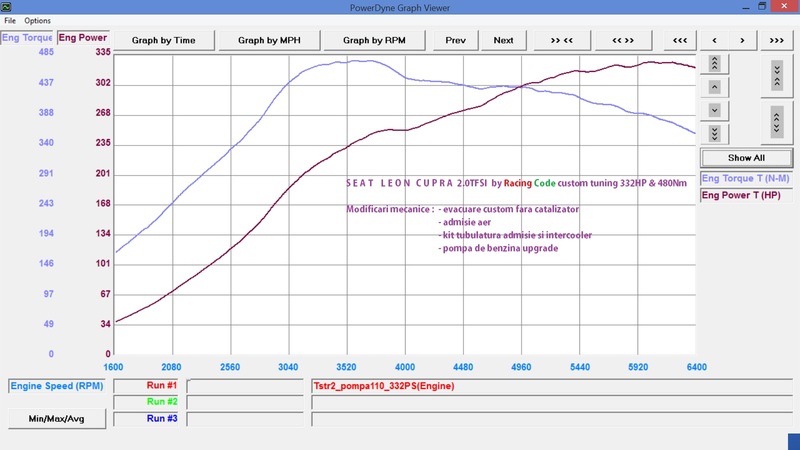The width and height of the screenshot is (800, 450).
Task: Click the Next button
Action: pos(503,40)
